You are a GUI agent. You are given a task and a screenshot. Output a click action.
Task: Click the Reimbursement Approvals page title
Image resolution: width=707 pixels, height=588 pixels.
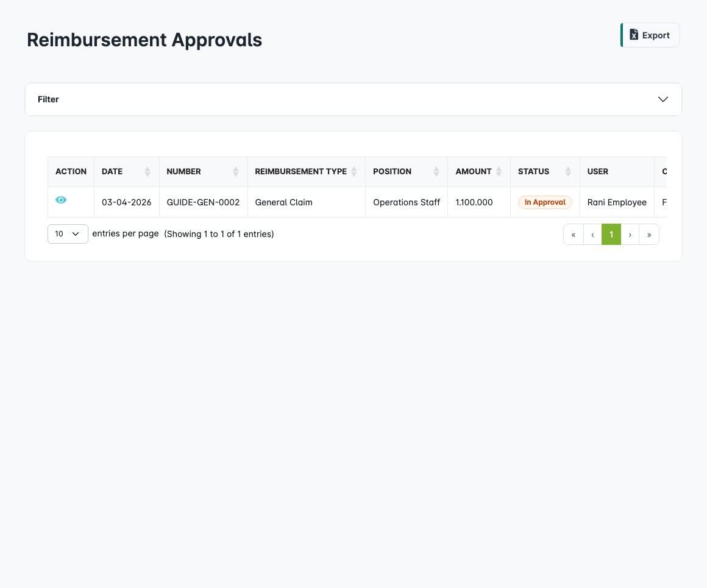pos(144,40)
